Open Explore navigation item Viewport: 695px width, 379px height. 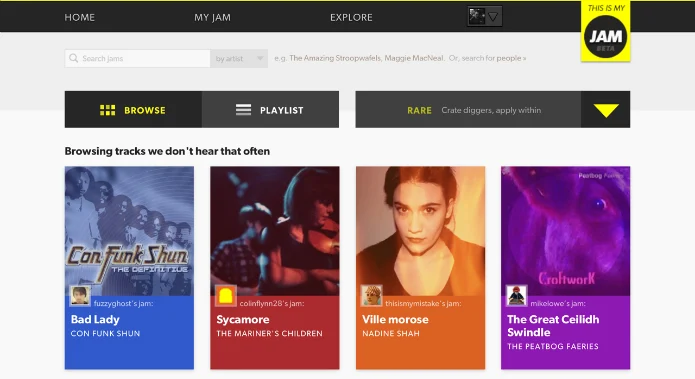pyautogui.click(x=351, y=17)
